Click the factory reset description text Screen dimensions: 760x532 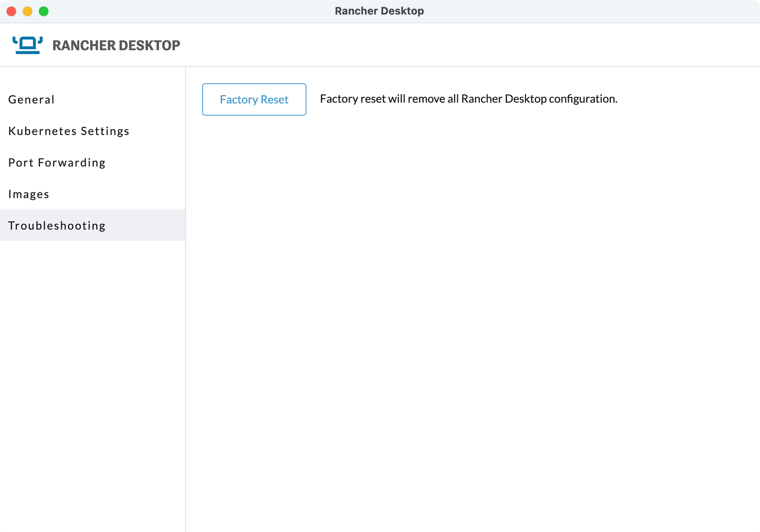pos(469,99)
